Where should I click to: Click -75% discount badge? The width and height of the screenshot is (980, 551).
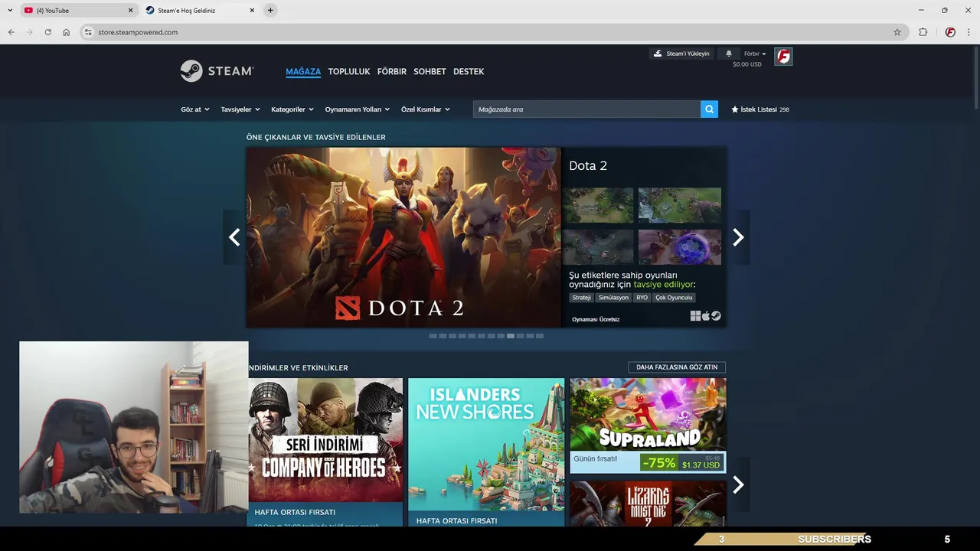(x=659, y=463)
